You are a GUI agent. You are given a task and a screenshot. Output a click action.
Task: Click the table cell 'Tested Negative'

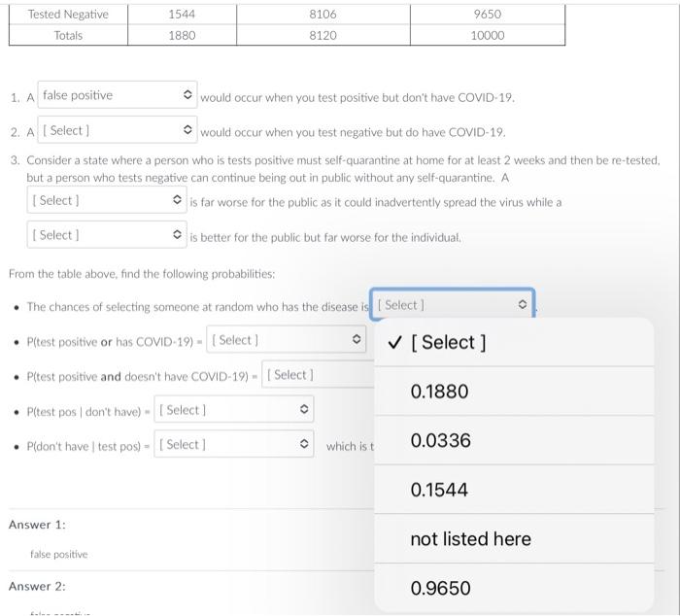[68, 15]
